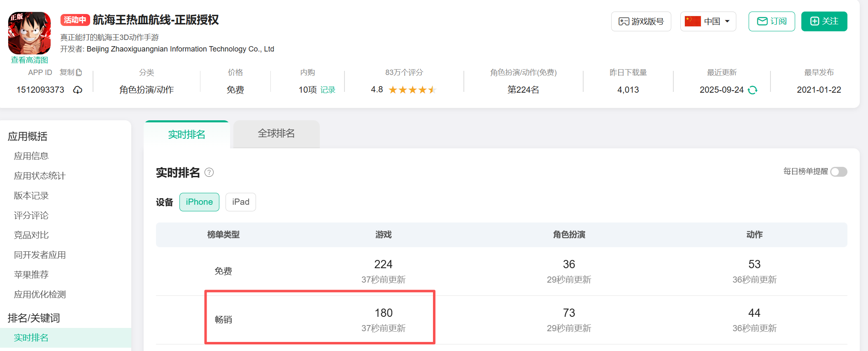Viewport: 868px width, 351px height.
Task: Click the star rating icons
Action: coord(412,90)
